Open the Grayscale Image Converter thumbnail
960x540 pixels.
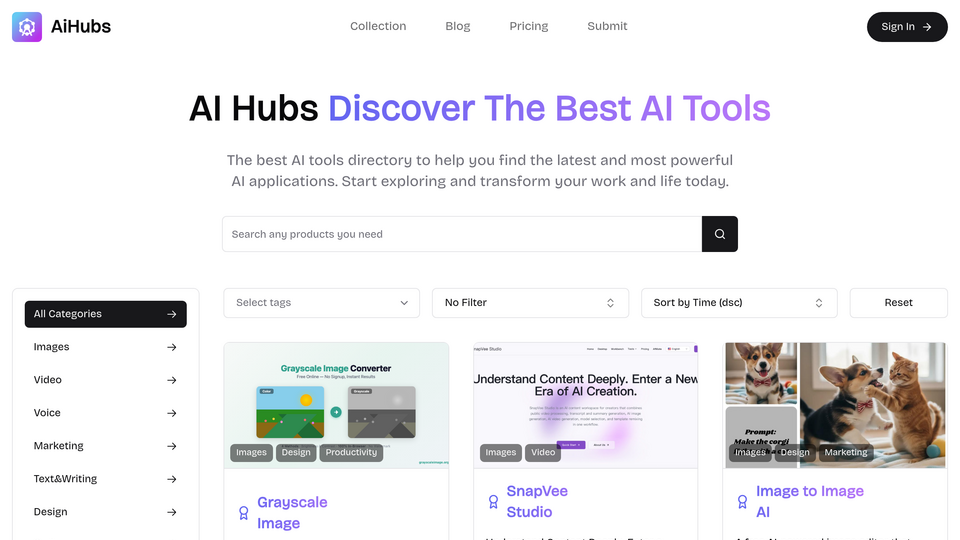click(x=336, y=405)
